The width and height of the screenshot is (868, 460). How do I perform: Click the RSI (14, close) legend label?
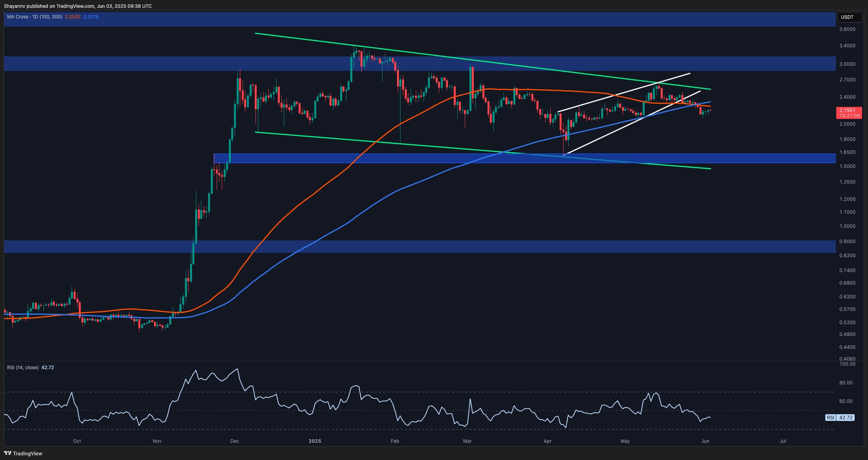(x=23, y=368)
